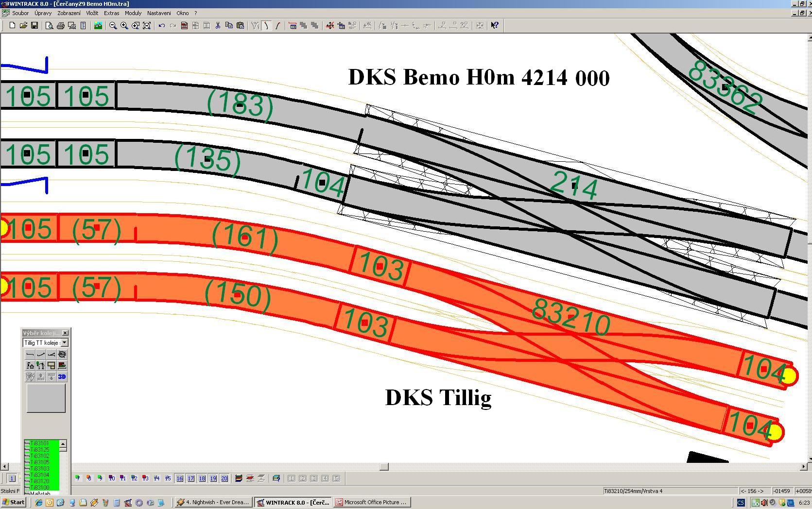This screenshot has width=812, height=509.
Task: Select the turnout icon in the track palette
Action: tap(52, 355)
